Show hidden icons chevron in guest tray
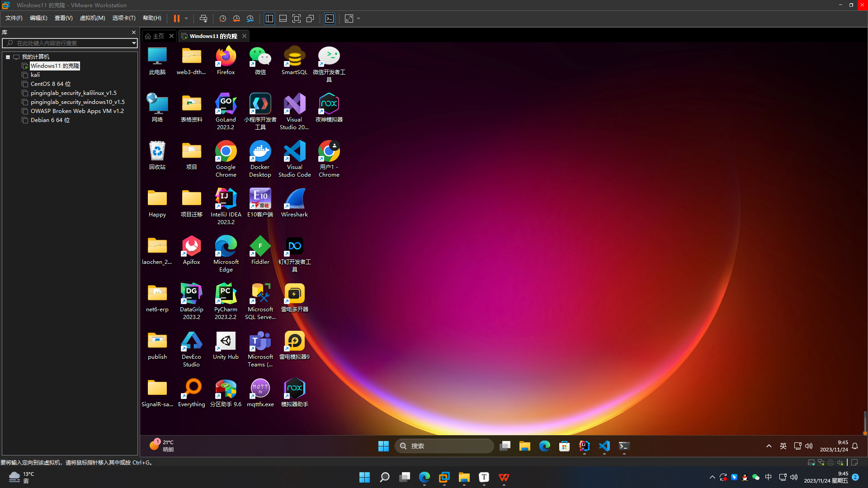 pos(769,446)
